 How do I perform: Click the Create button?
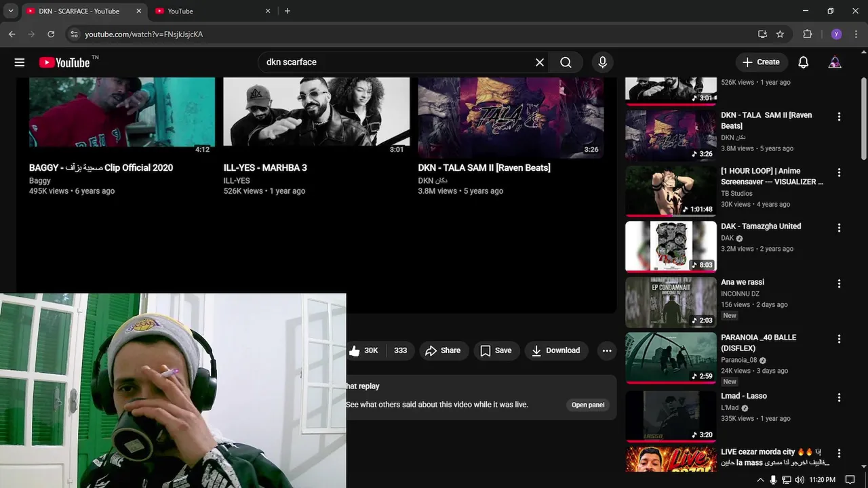tap(762, 62)
